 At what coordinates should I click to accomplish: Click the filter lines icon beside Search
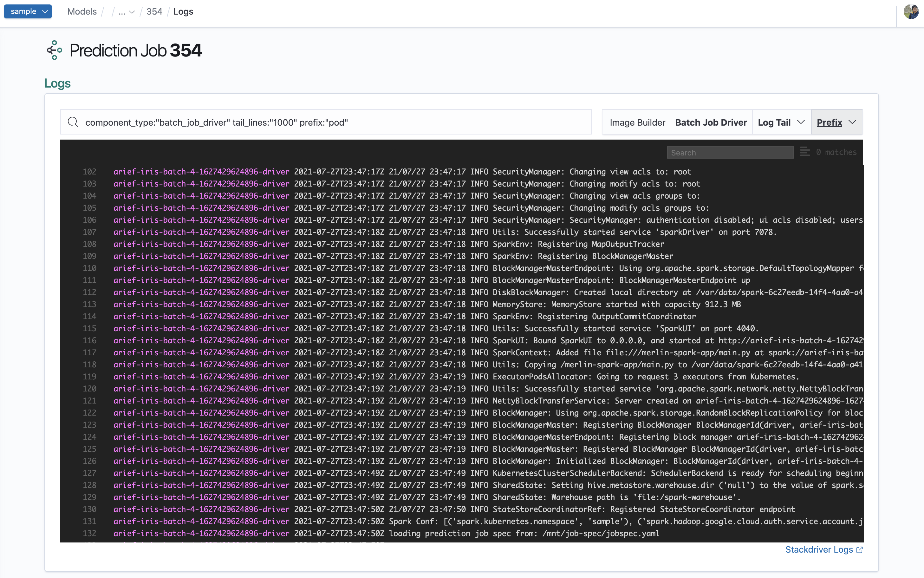click(x=804, y=152)
